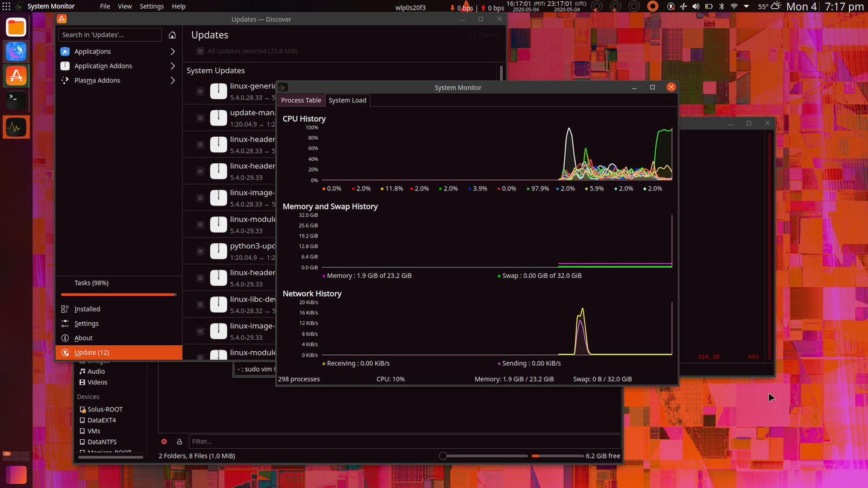Click the weather icon in the top bar
Viewport: 868px width, 488px height.
pyautogui.click(x=776, y=7)
